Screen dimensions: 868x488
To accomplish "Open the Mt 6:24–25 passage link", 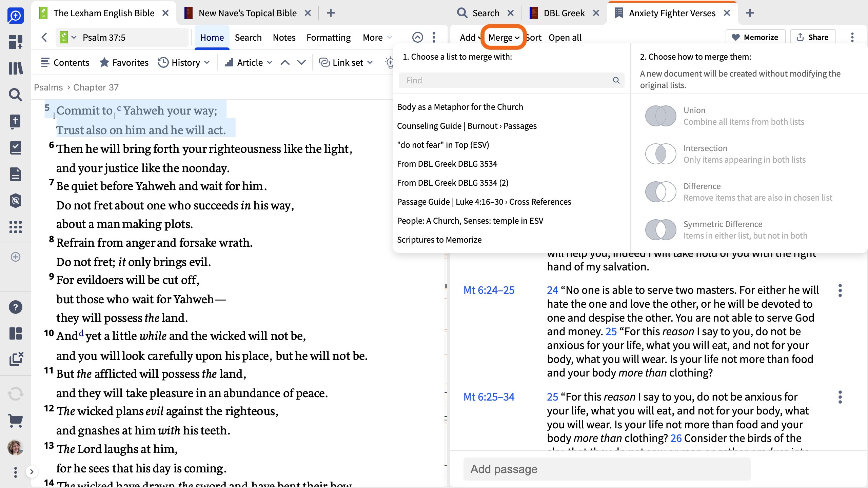I will click(489, 290).
